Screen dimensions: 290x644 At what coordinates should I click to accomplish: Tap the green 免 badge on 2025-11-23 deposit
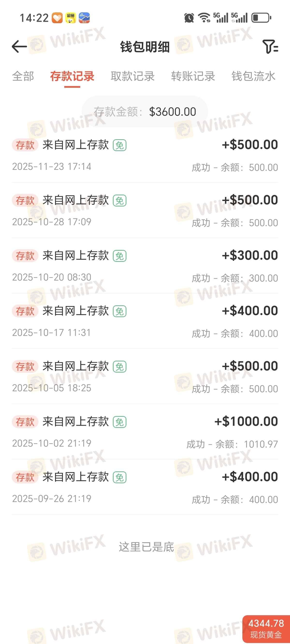[x=119, y=145]
